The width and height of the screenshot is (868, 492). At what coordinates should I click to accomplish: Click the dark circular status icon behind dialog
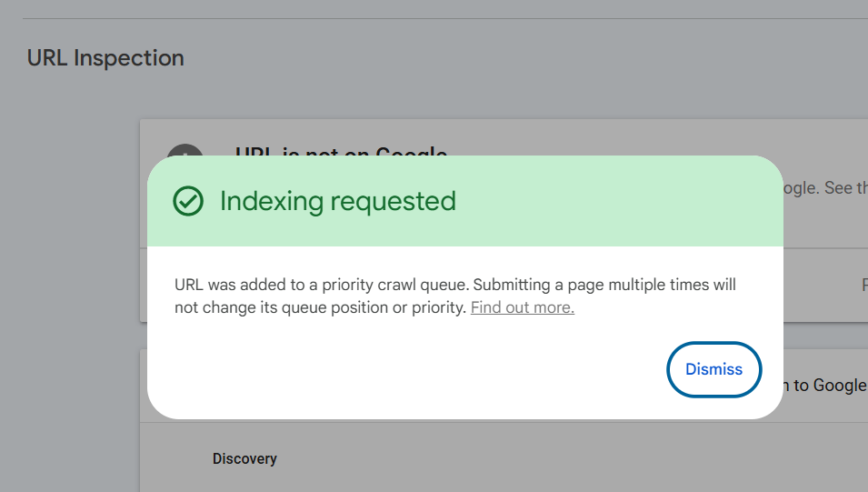(185, 149)
